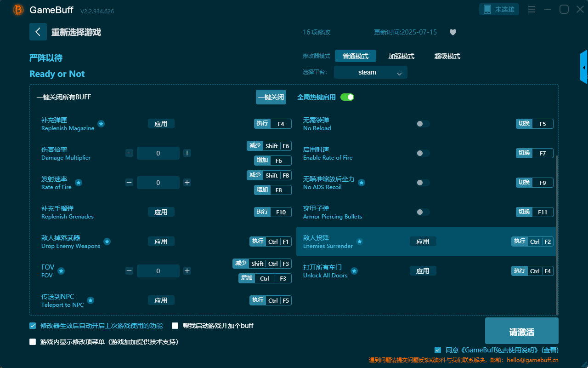Click 一键关闭 to disable all buffs
This screenshot has width=588, height=368.
click(271, 97)
